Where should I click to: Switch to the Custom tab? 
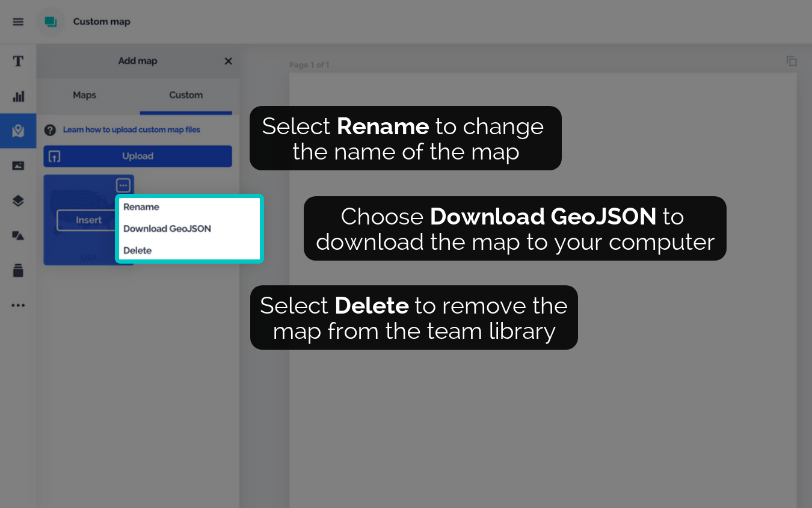tap(185, 95)
